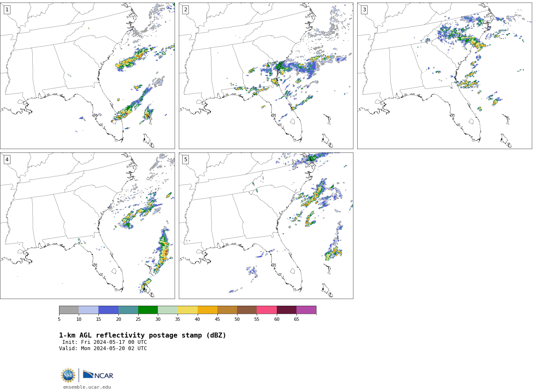This screenshot has height=392, width=536.
Task: Select the dark green 25-30 dBZ swatch
Action: tap(148, 310)
